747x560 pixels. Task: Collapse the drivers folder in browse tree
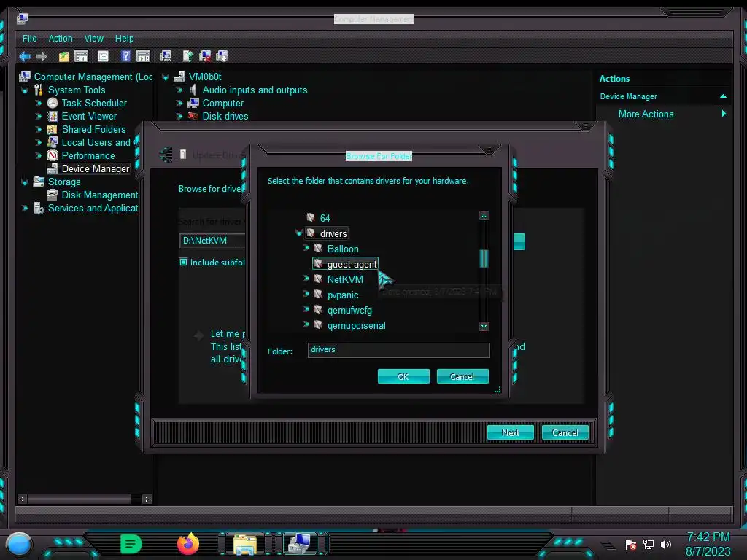click(x=298, y=233)
